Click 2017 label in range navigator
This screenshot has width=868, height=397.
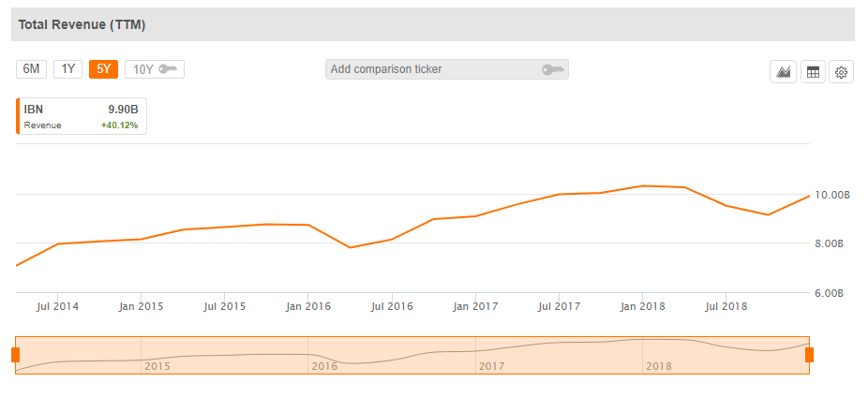pyautogui.click(x=491, y=366)
